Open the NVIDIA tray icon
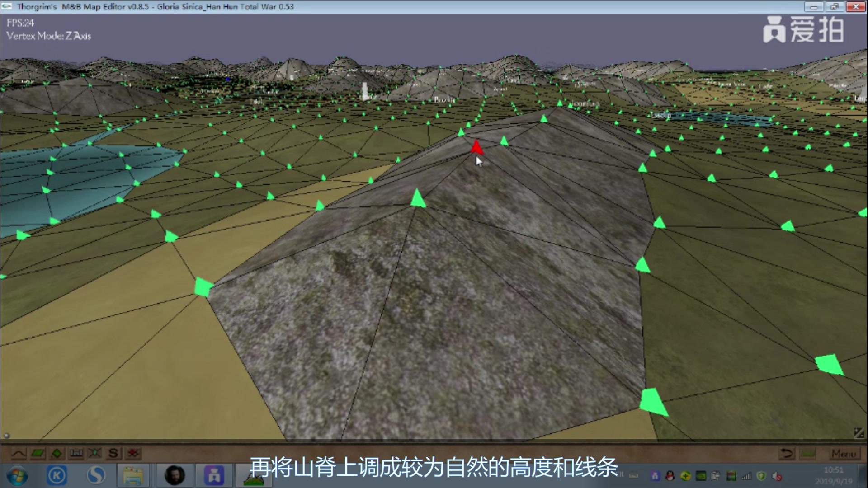Image resolution: width=868 pixels, height=488 pixels. click(701, 476)
